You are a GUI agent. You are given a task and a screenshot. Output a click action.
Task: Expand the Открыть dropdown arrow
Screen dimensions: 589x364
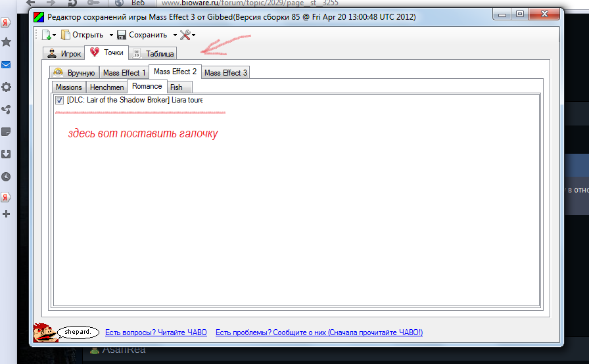point(111,35)
